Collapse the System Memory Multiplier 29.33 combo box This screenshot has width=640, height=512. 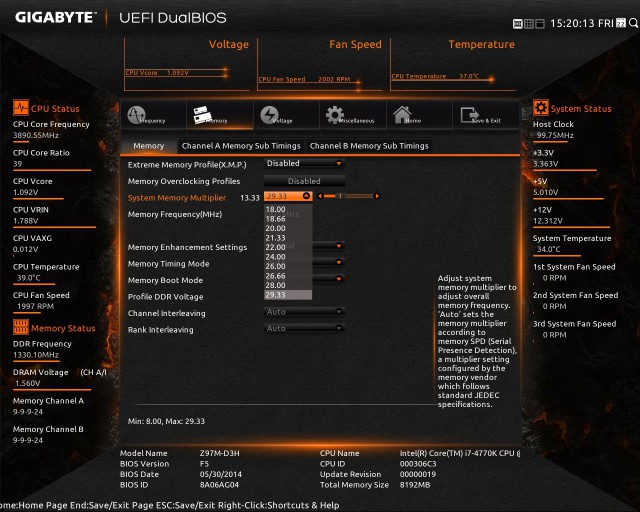pos(288,196)
